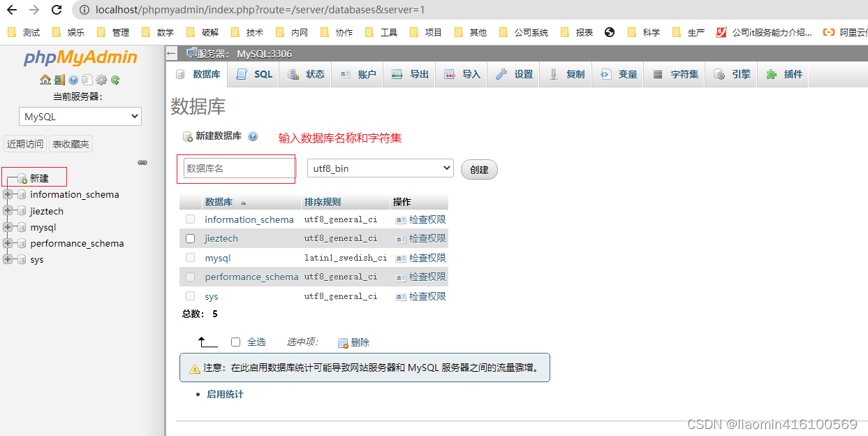Click the sys database icon in tree
Viewport: 868px width, 436px height.
(22, 259)
